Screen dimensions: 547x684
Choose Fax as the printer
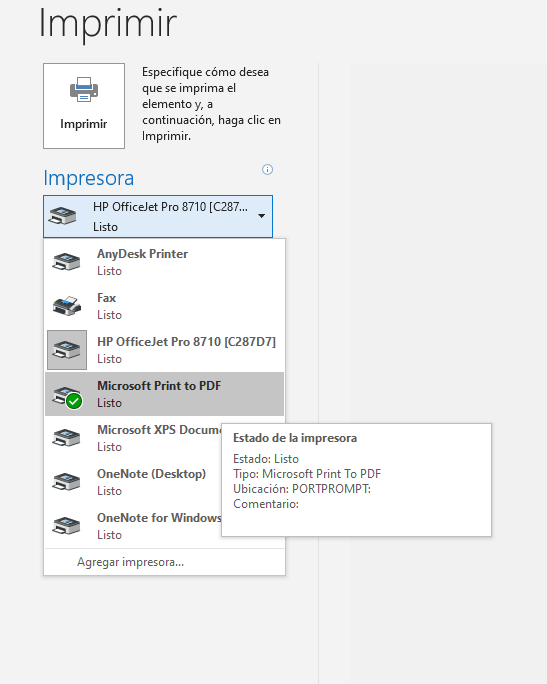tap(164, 306)
